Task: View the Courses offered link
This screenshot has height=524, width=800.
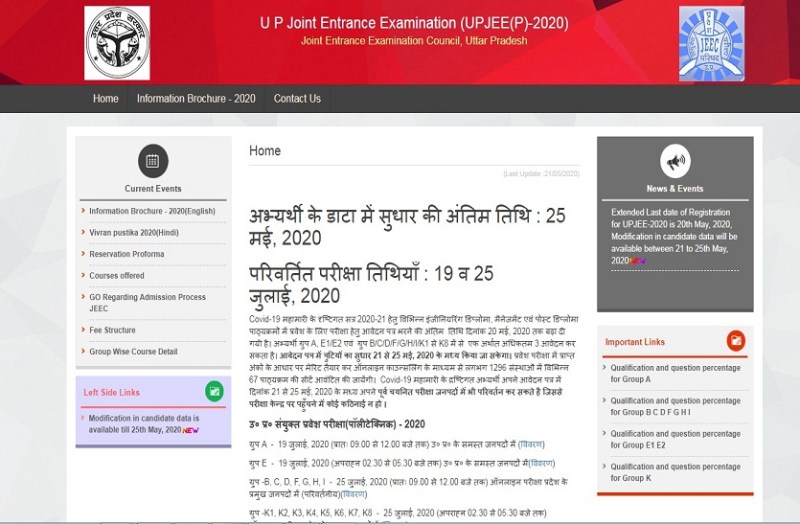Action: pos(117,275)
